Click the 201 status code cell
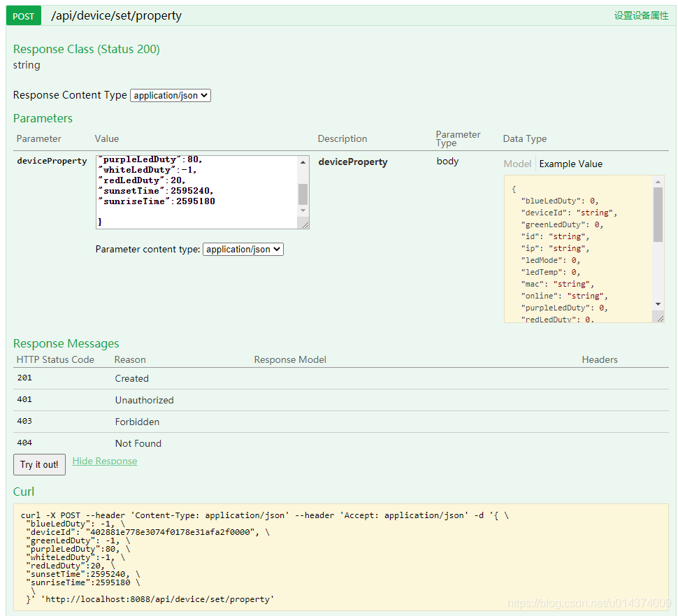Screen dimensions: 678x616 pyautogui.click(x=24, y=378)
